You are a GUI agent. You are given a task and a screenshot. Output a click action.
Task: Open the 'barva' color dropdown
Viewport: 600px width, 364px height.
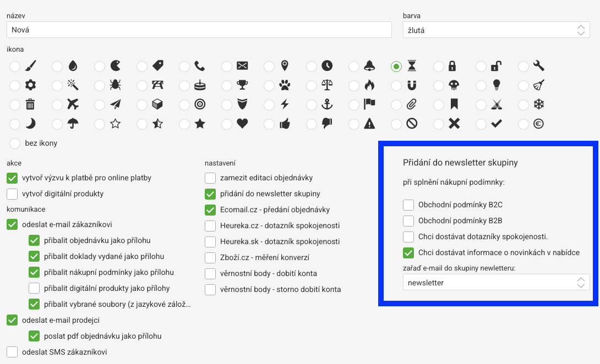tap(496, 30)
